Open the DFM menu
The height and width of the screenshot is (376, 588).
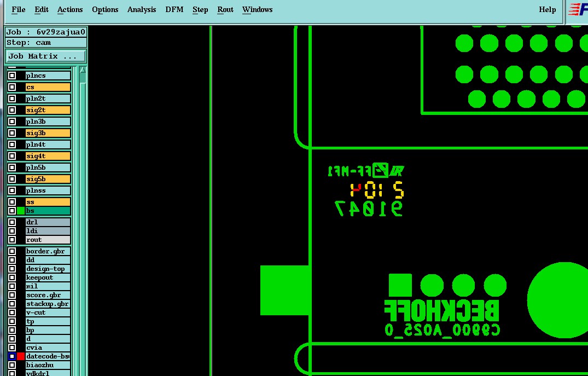[174, 10]
